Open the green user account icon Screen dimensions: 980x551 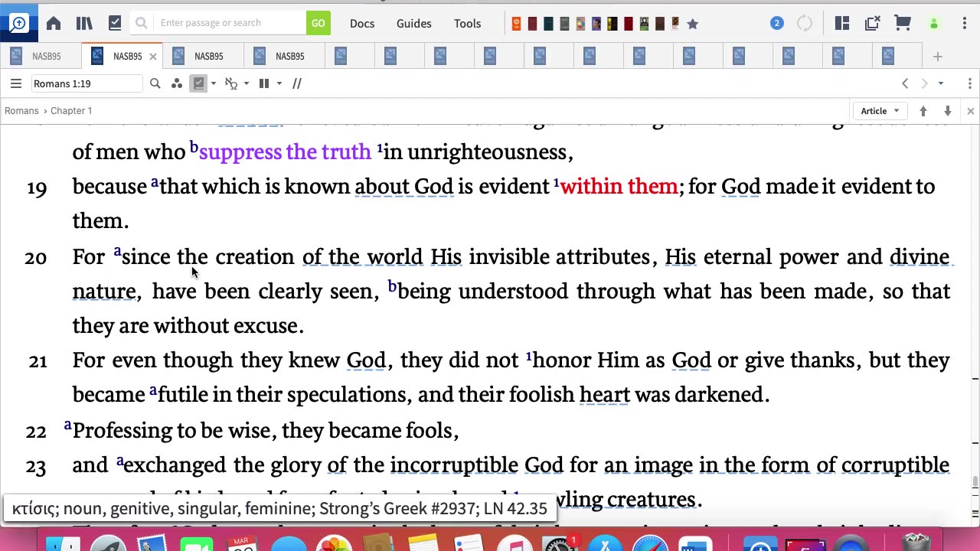point(933,24)
